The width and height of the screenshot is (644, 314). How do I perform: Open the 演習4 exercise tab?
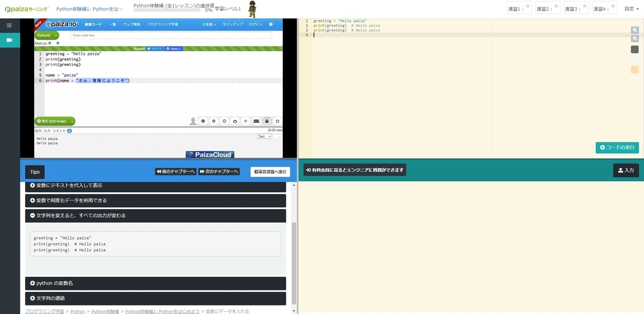[x=604, y=9]
